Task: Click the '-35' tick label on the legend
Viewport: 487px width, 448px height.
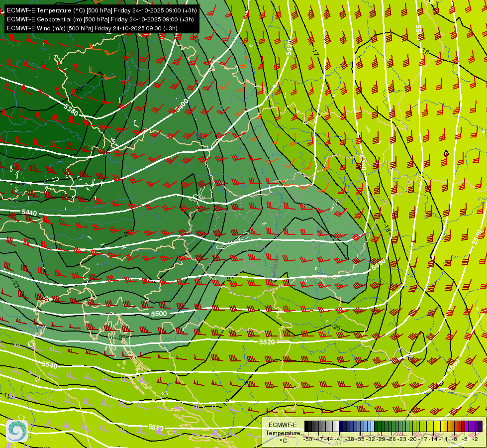Action: 360,440
